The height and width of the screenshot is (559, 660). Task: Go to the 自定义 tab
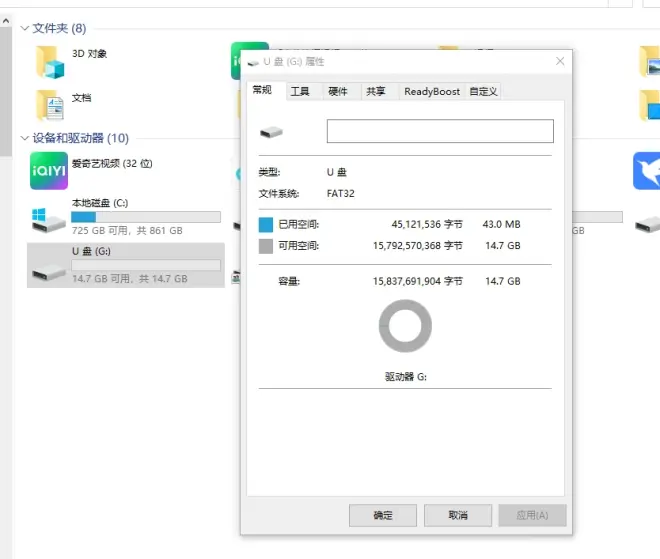click(483, 91)
